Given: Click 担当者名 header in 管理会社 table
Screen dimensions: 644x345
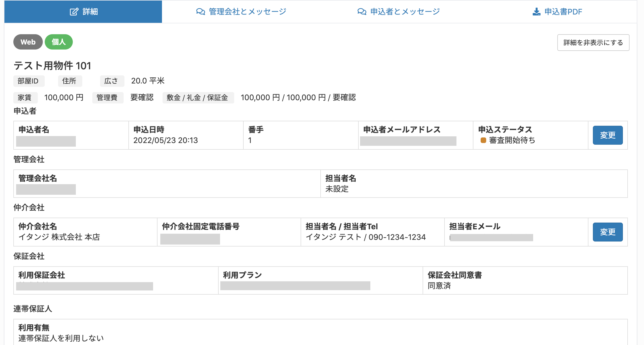Looking at the screenshot, I should pos(341,178).
